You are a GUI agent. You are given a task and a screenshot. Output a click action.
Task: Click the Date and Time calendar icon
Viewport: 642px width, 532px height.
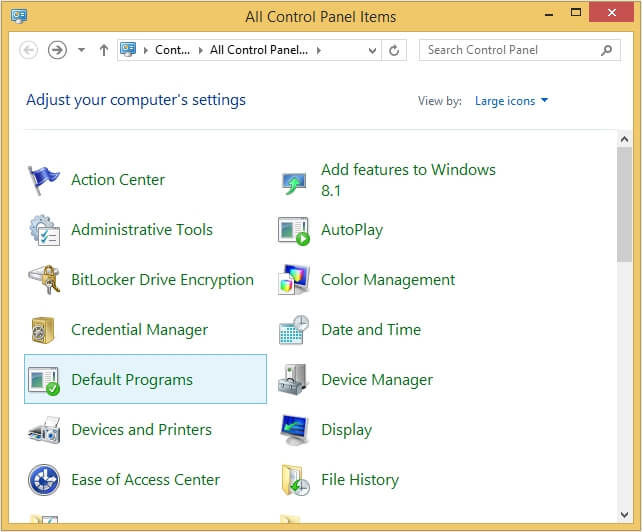294,330
